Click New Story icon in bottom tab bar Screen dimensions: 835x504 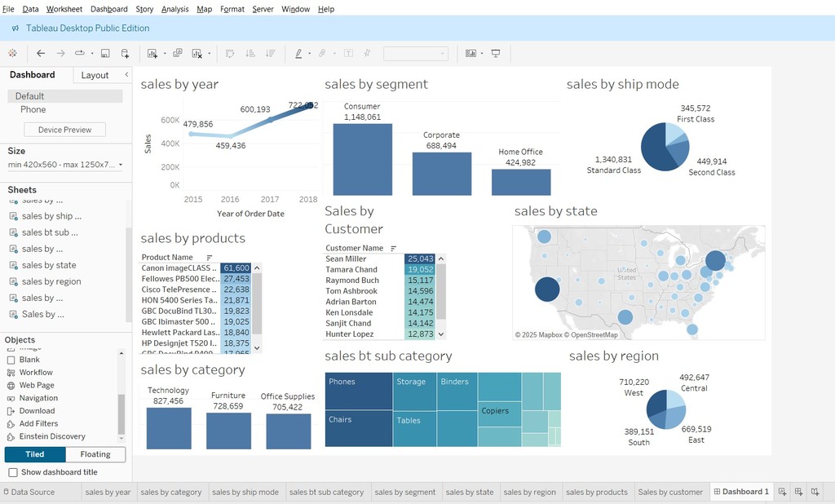[x=815, y=492]
